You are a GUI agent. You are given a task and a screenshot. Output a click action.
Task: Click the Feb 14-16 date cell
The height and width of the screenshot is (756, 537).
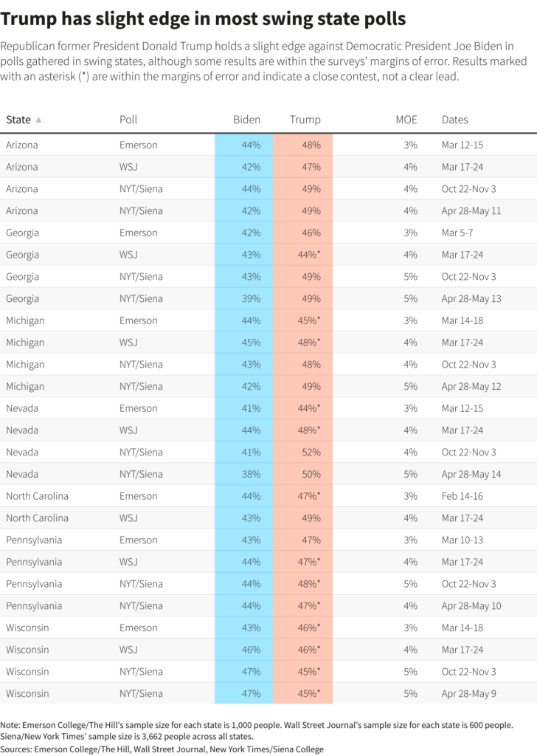(x=461, y=496)
